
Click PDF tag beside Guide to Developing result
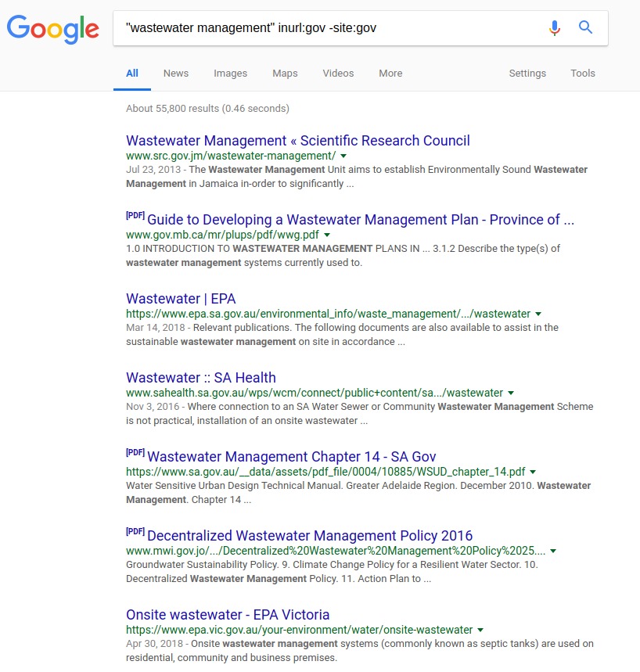coord(135,215)
